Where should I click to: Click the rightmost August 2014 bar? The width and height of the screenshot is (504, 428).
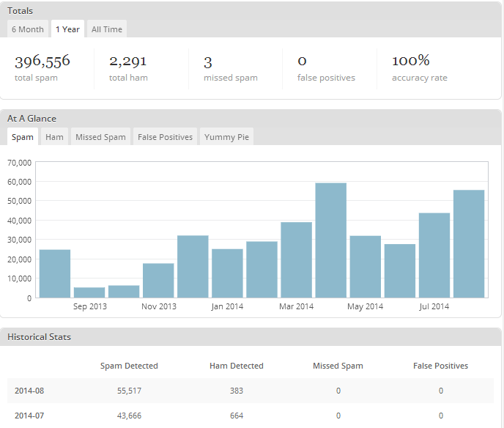(469, 244)
